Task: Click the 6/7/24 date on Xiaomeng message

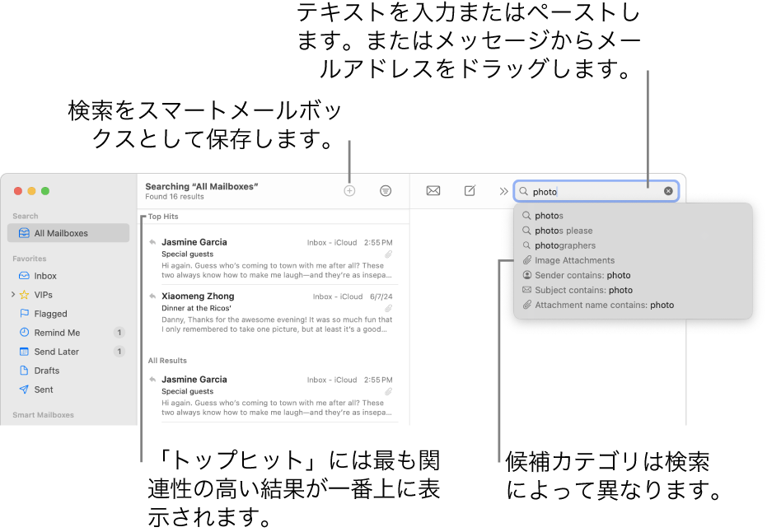Action: pos(381,296)
